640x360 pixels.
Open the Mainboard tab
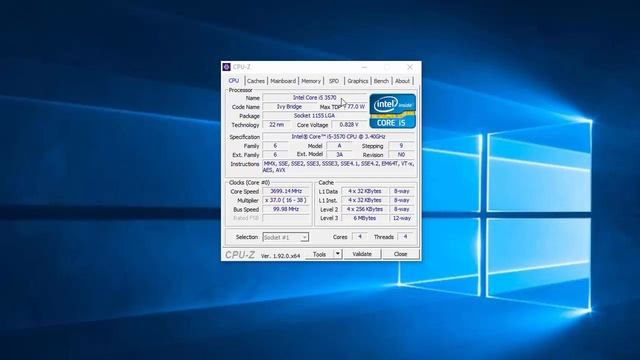click(x=283, y=81)
